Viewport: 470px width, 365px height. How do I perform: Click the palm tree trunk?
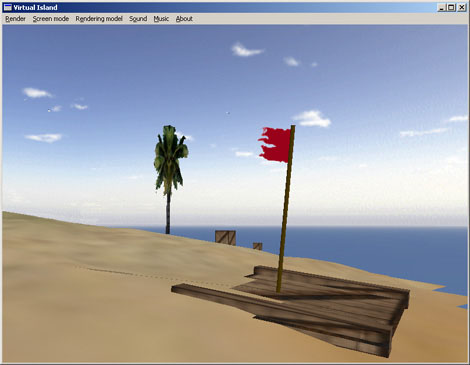168,213
